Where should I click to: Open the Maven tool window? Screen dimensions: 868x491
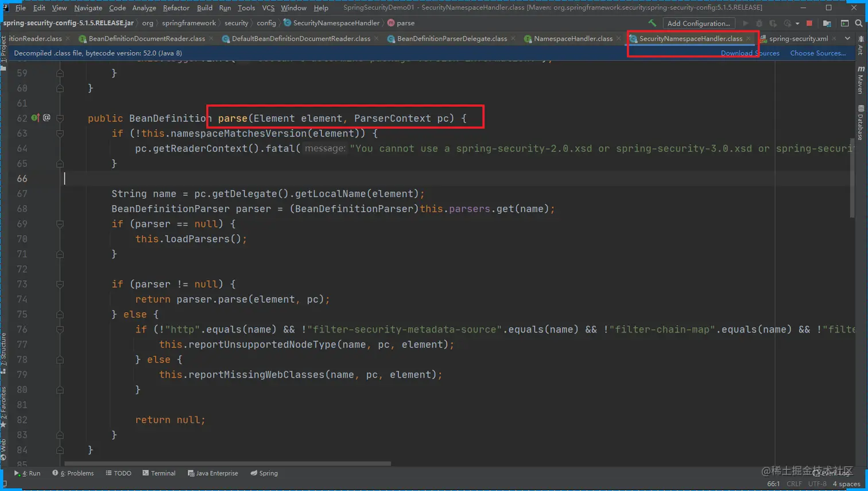[x=861, y=80]
